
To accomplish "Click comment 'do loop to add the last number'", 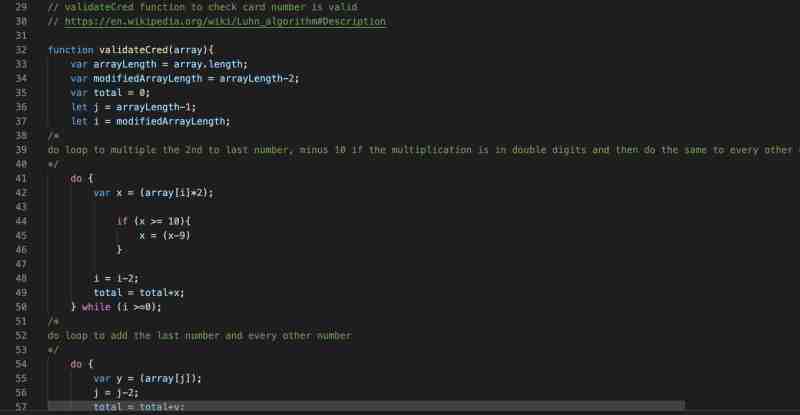I will point(199,336).
